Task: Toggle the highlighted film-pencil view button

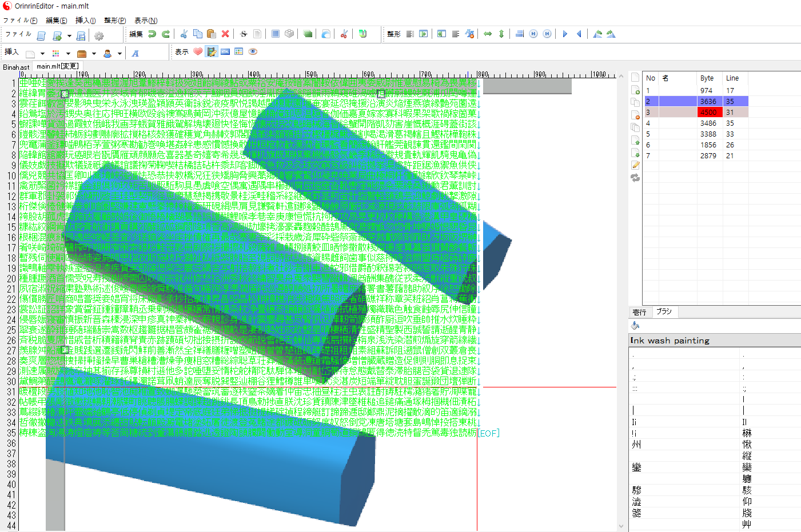Action: tap(212, 52)
